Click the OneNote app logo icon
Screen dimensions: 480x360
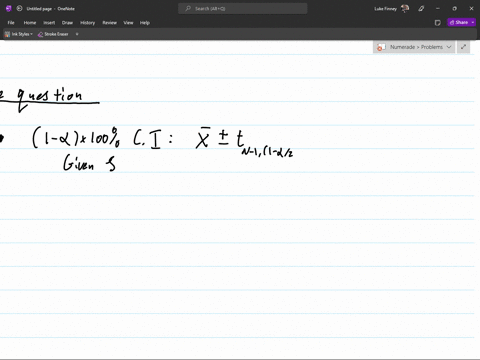tap(9, 9)
